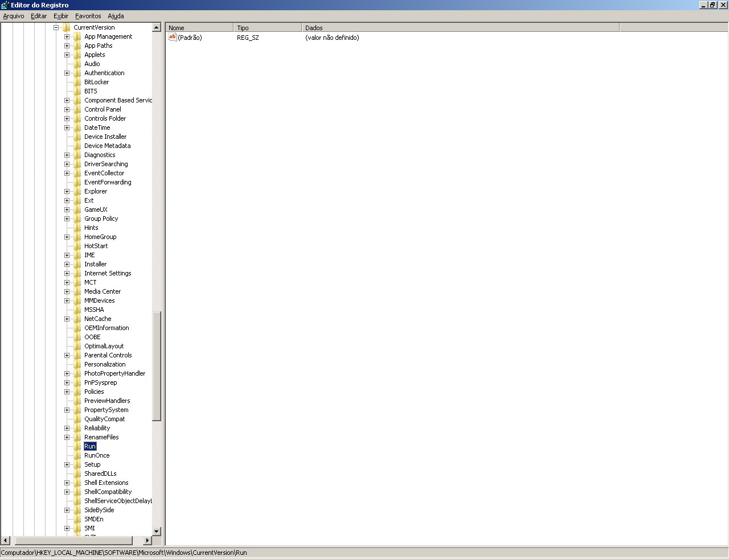Click the Audio folder icon

[77, 64]
